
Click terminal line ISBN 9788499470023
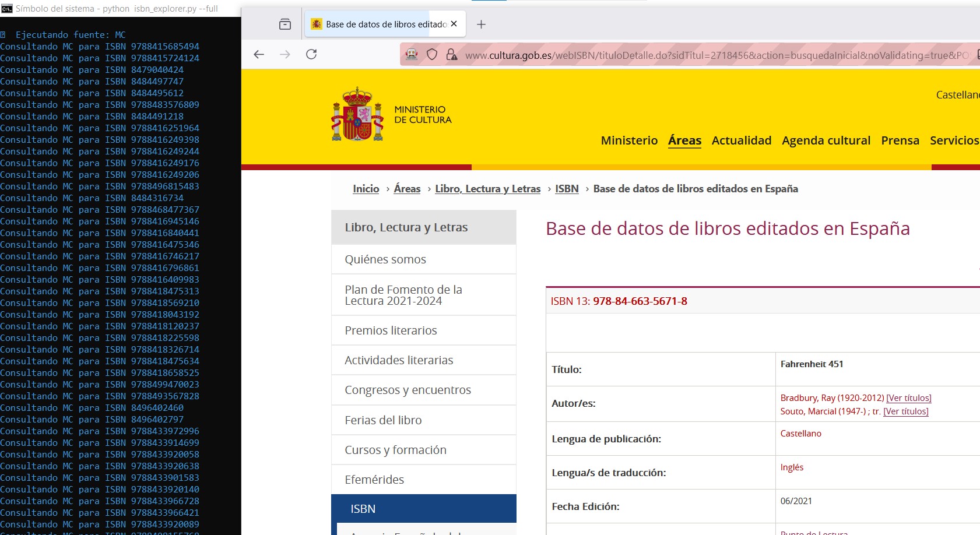tap(100, 385)
